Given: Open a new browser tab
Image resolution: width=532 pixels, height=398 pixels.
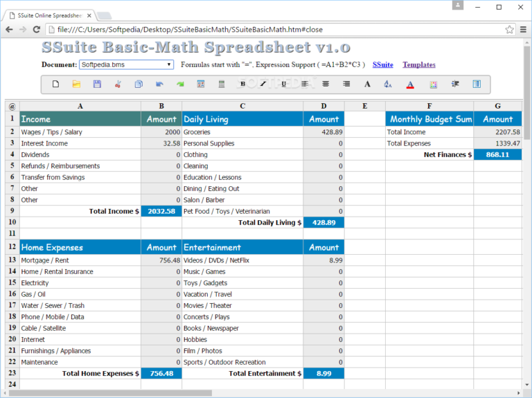Looking at the screenshot, I should [x=104, y=16].
